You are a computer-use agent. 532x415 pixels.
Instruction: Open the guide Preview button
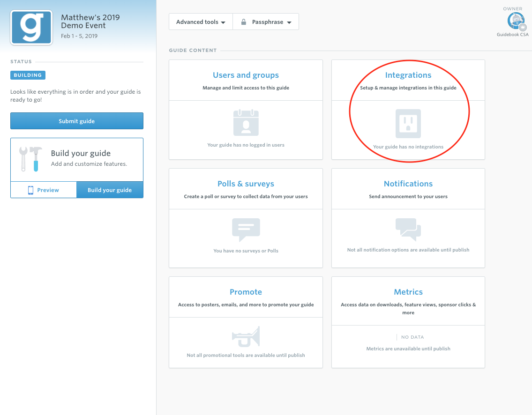point(44,190)
